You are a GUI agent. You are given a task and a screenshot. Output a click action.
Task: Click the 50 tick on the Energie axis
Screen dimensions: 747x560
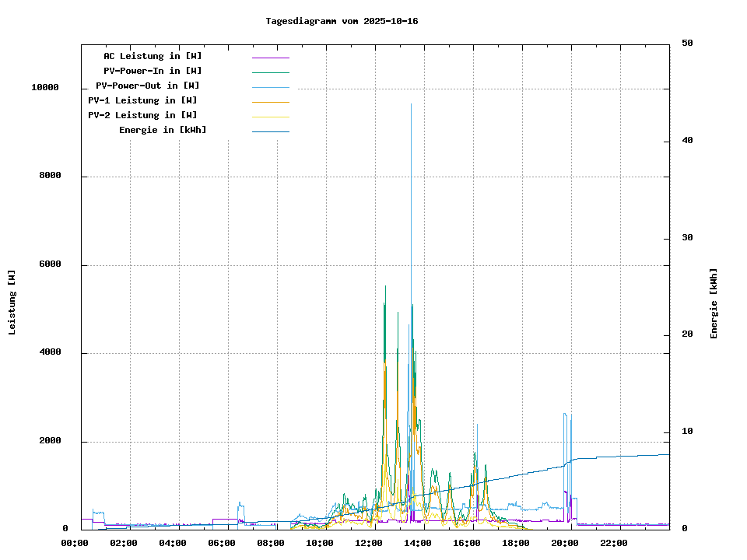tap(687, 44)
